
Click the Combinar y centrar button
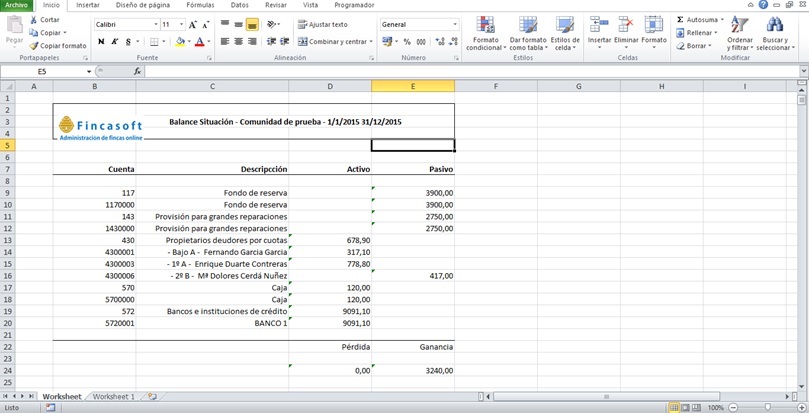coord(332,42)
